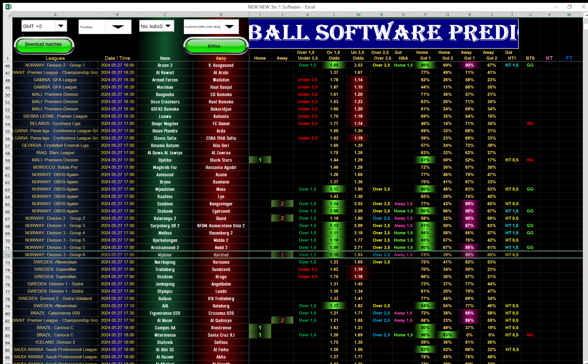This screenshot has width=588, height=364.
Task: Select the Leagues column header cell
Action: (x=55, y=58)
